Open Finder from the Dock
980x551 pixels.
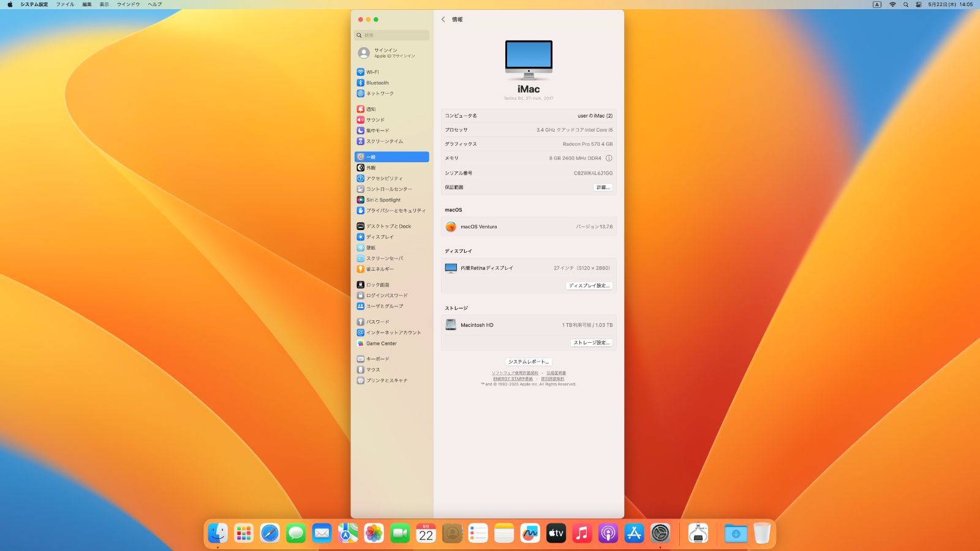tap(217, 533)
